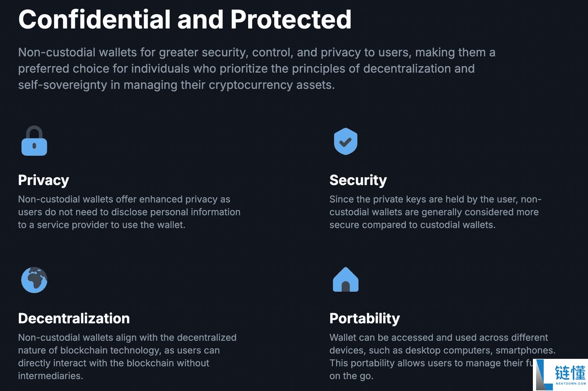Click the Privacy description paragraph
Viewport: 588px width, 391px height.
(129, 212)
